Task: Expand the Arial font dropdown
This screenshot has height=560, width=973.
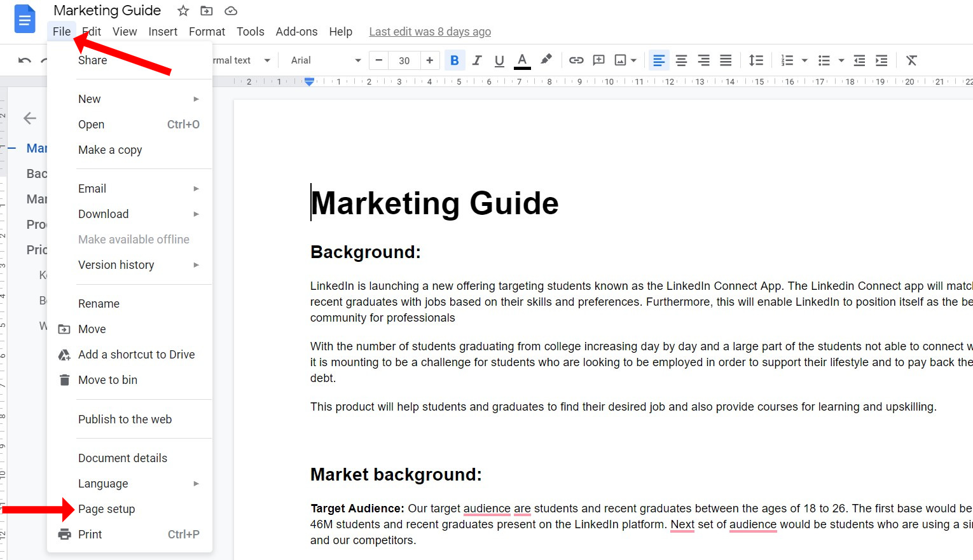Action: [358, 60]
